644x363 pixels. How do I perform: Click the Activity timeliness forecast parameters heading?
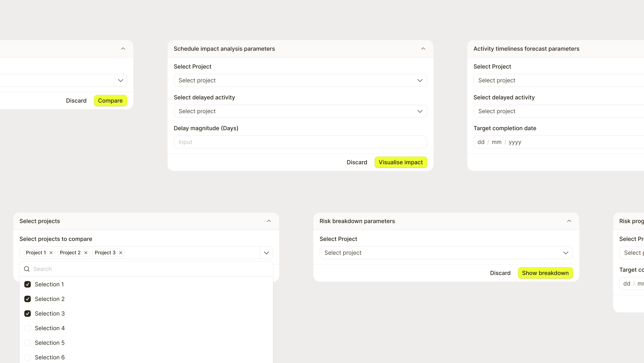(526, 48)
